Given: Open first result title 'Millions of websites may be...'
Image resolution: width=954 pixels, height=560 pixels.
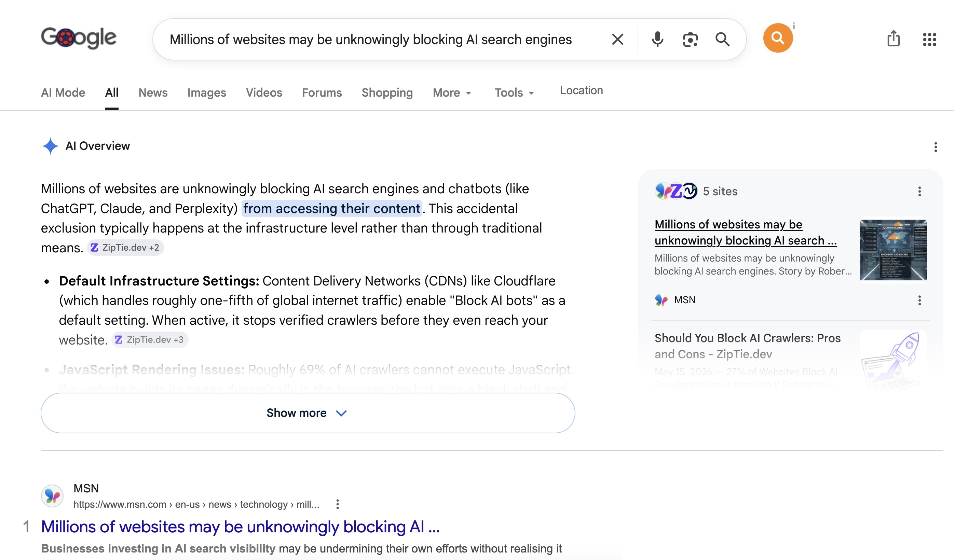Looking at the screenshot, I should [241, 527].
